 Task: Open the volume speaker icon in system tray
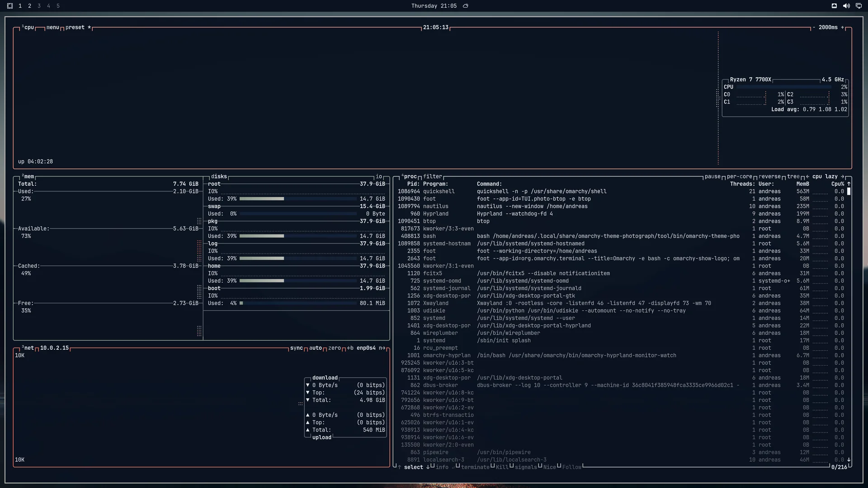[x=846, y=6]
